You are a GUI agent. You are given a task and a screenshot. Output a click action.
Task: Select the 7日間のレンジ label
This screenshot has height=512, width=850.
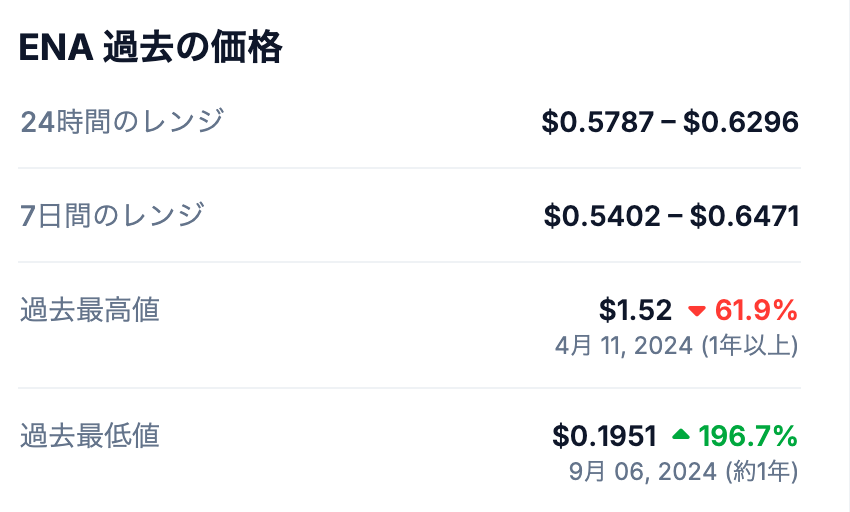(112, 214)
